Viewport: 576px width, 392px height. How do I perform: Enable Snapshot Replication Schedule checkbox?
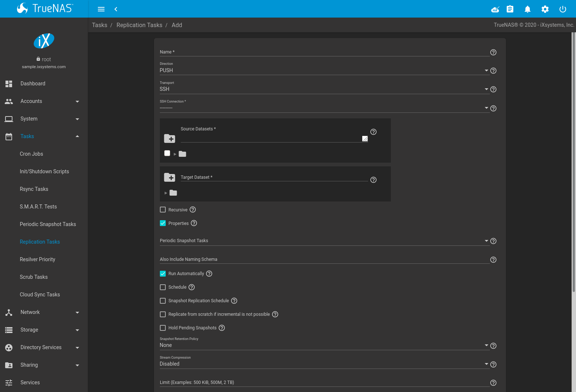point(163,301)
